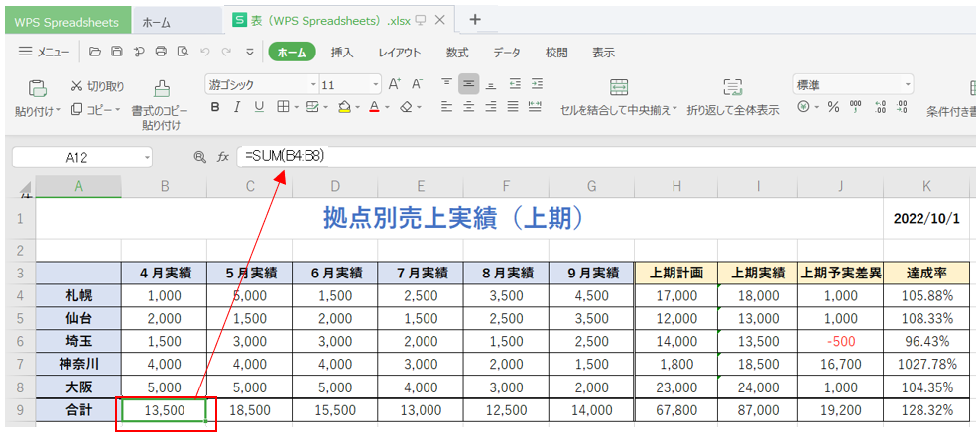
Task: Open the number format dropdown 標準
Action: tap(906, 85)
